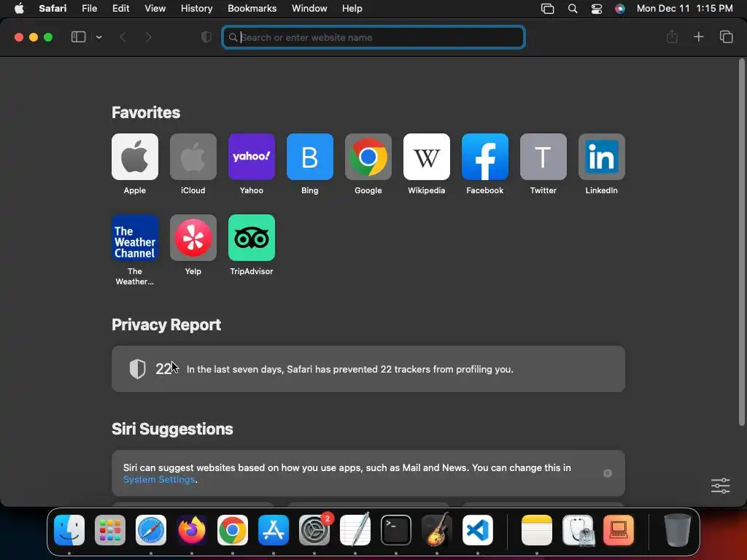Open the TripAdvisor favorite
747x560 pixels.
click(x=252, y=238)
